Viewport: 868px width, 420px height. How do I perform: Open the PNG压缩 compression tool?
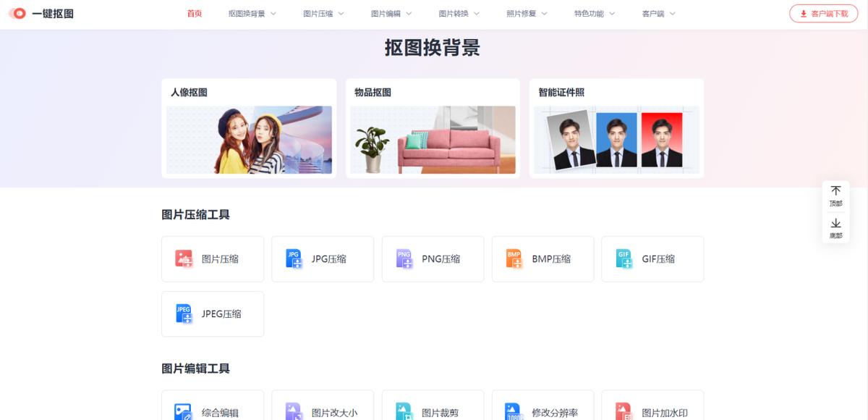coord(433,259)
